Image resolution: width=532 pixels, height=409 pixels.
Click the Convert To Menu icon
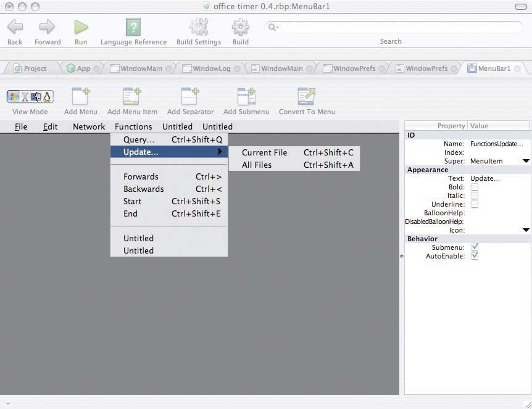click(307, 97)
